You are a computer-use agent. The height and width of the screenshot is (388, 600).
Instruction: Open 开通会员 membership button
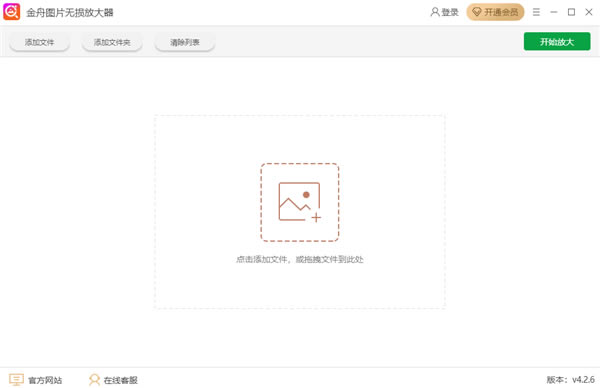point(495,12)
